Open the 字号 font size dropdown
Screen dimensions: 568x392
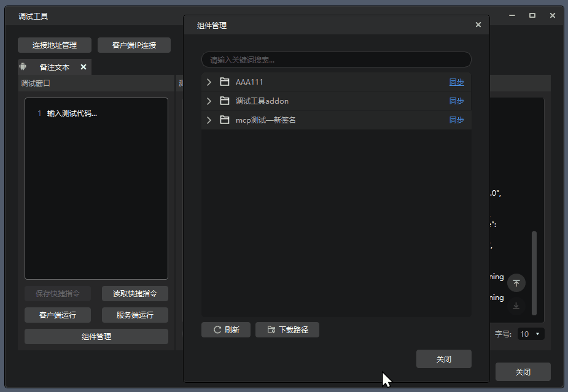[x=531, y=334]
